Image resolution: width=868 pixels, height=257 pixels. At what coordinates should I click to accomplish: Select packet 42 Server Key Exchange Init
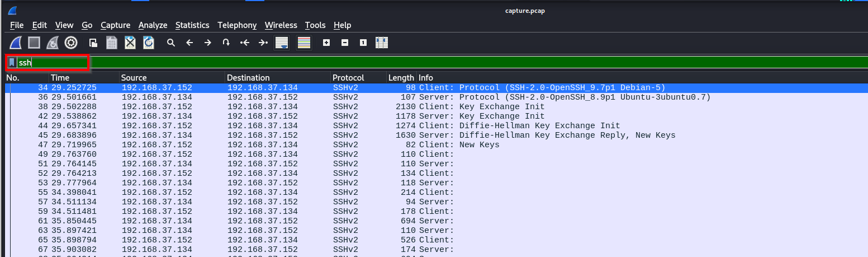click(437, 116)
